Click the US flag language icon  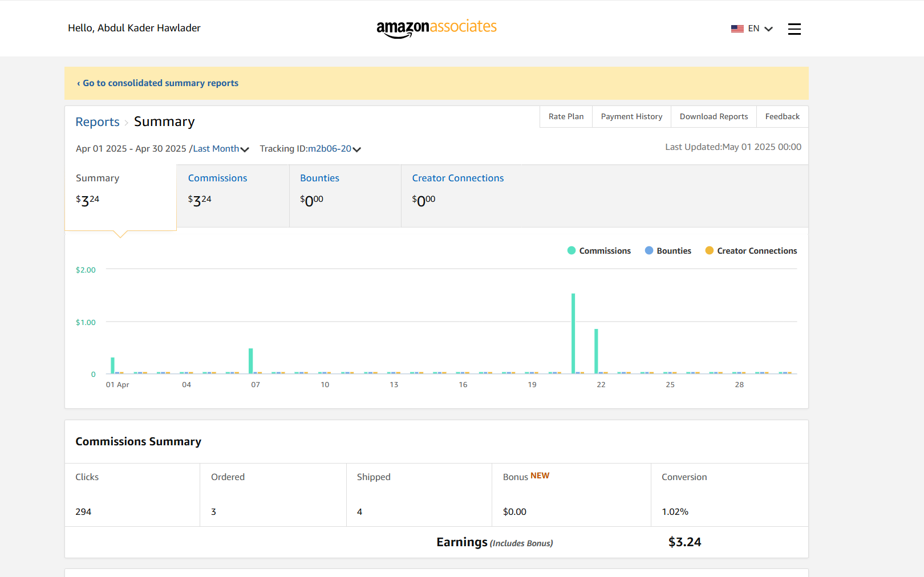pos(737,29)
